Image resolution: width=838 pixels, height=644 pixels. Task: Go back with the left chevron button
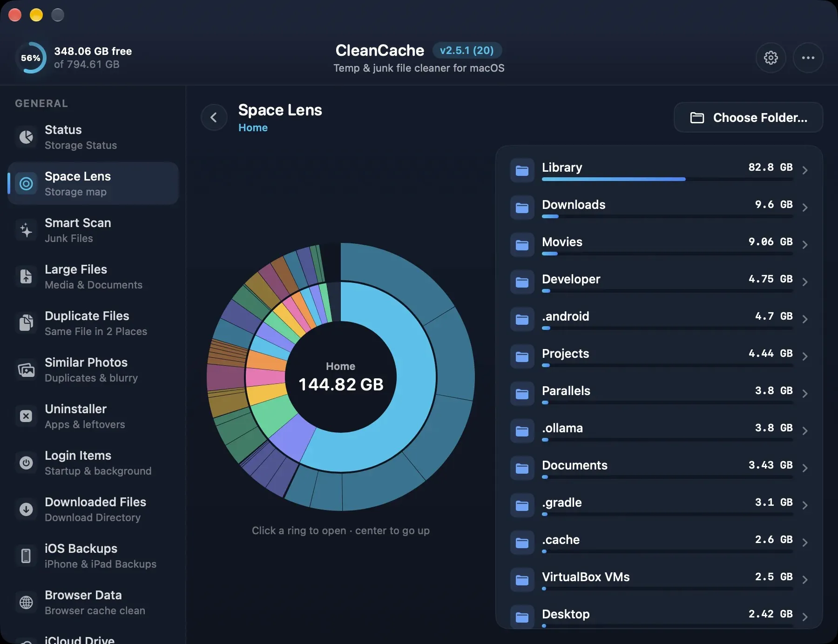tap(214, 117)
